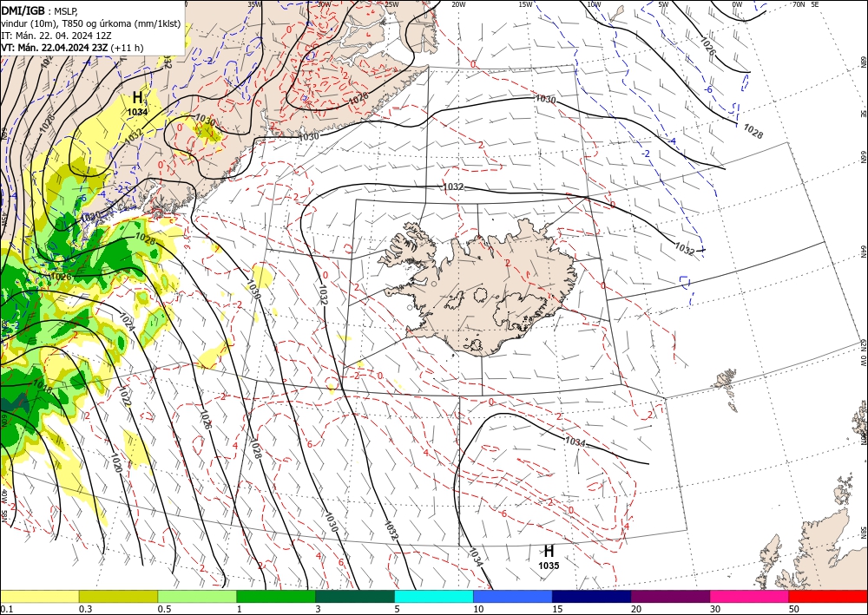Click the '70N' latitude label
868x615 pixels.
pyautogui.click(x=799, y=4)
